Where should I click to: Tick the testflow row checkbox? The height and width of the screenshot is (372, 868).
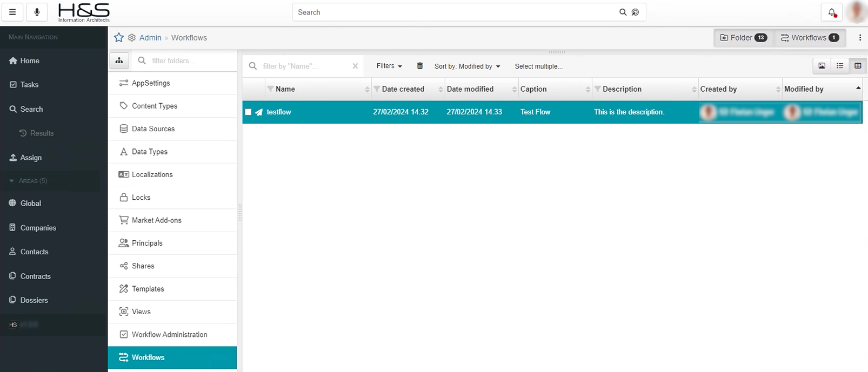(248, 112)
